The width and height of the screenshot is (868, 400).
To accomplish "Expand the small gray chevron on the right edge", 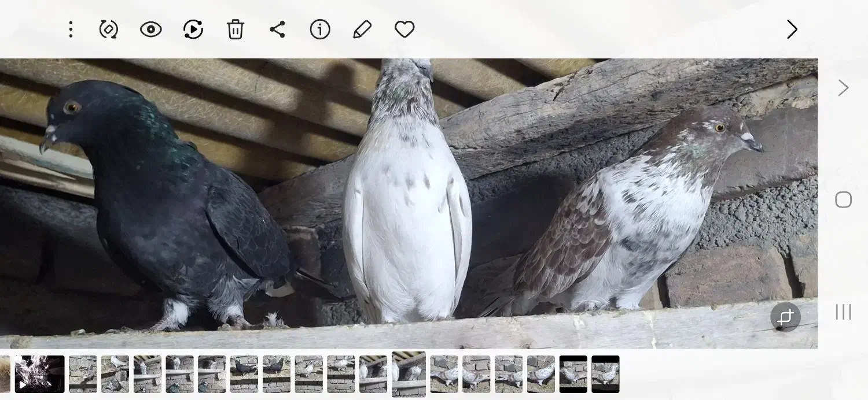I will pyautogui.click(x=844, y=88).
